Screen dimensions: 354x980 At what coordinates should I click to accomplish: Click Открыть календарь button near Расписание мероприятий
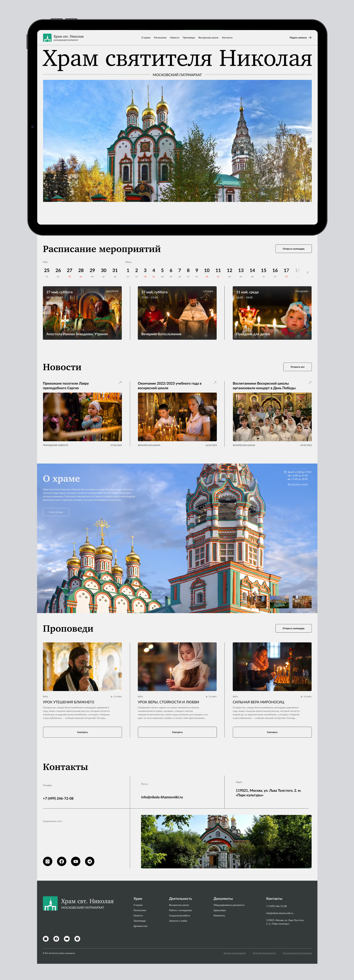click(293, 249)
